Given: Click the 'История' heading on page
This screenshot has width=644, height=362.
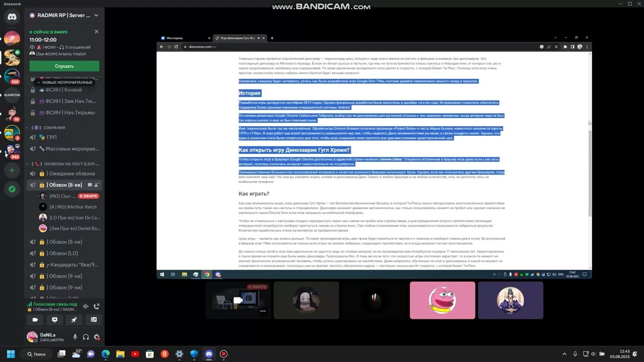Looking at the screenshot, I should click(250, 93).
